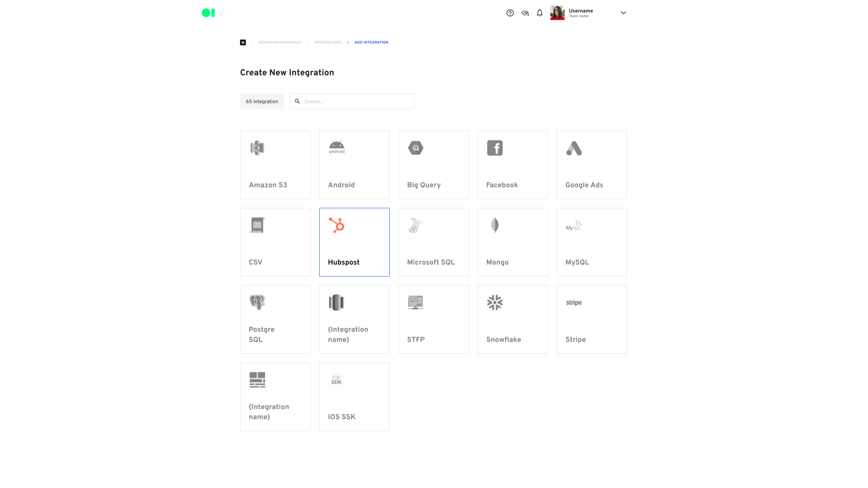Choose the Google Ads integration card

[x=591, y=165]
